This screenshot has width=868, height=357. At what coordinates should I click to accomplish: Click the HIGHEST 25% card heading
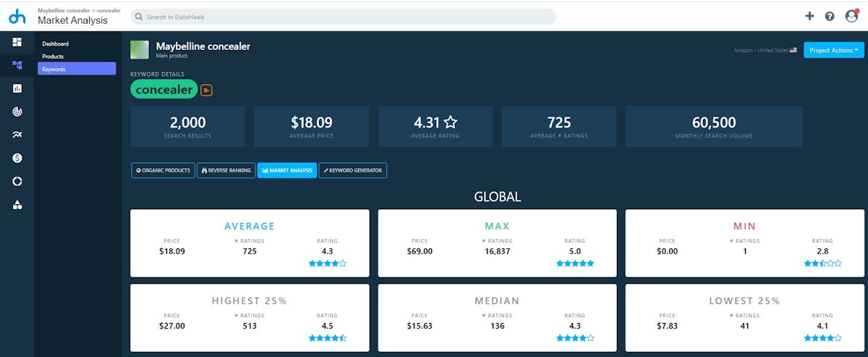(250, 301)
